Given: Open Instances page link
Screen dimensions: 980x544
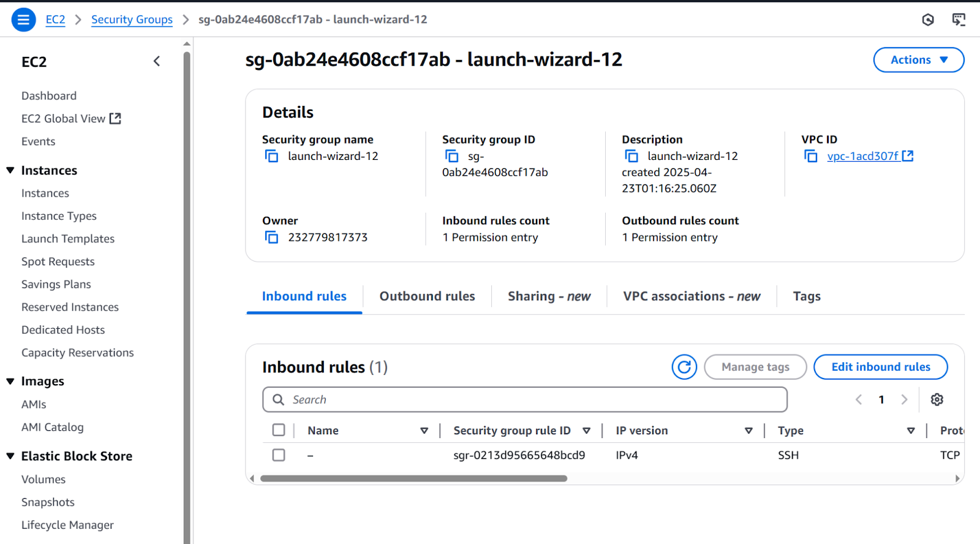Looking at the screenshot, I should pos(45,193).
